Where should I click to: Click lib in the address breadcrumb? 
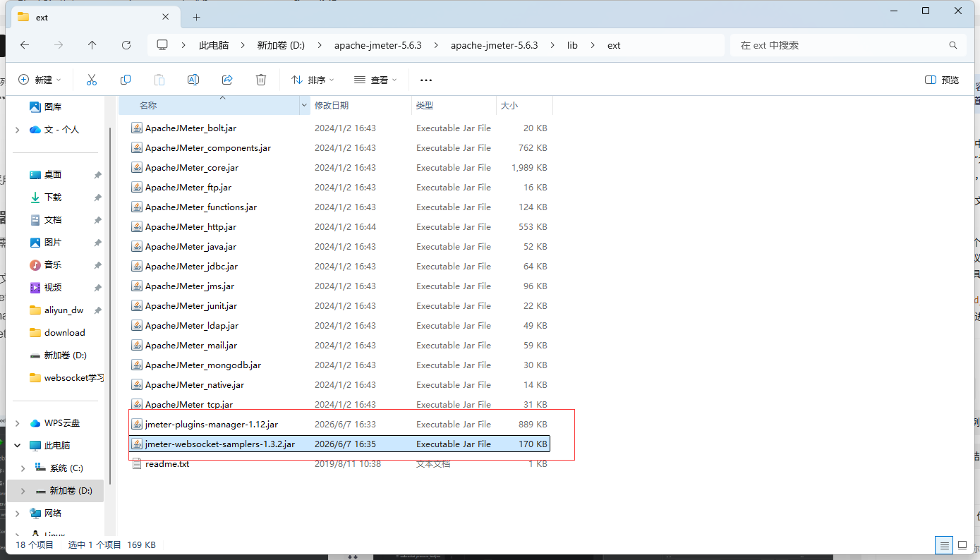click(572, 45)
